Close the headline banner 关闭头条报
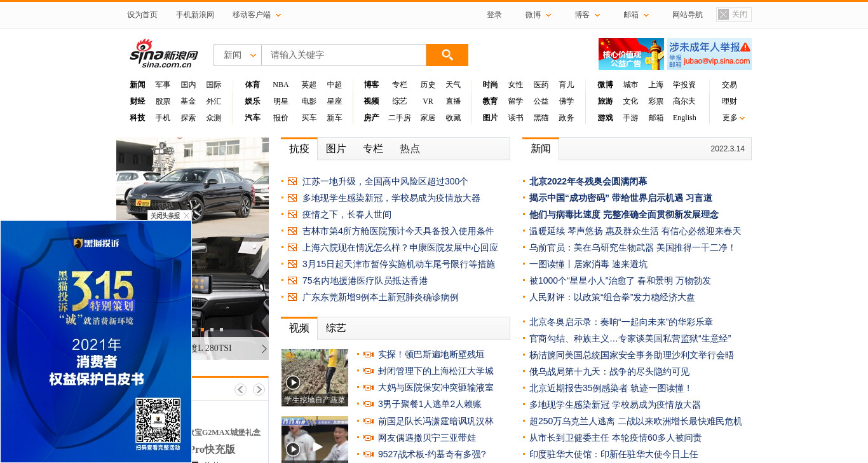868x463 pixels. pyautogui.click(x=169, y=216)
